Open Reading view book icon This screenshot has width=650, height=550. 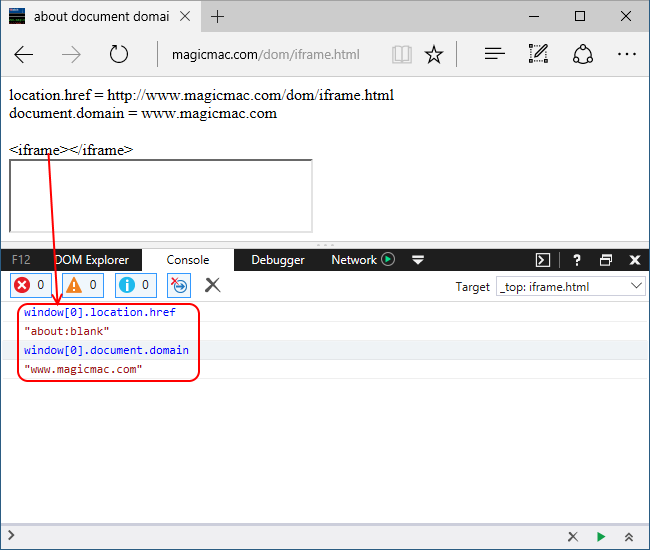pyautogui.click(x=401, y=55)
